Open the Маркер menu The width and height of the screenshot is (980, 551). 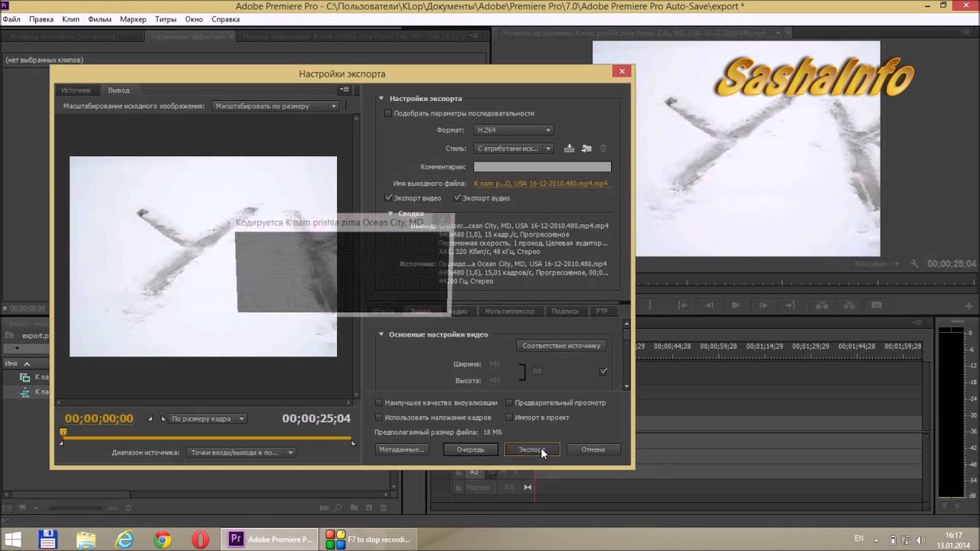133,19
